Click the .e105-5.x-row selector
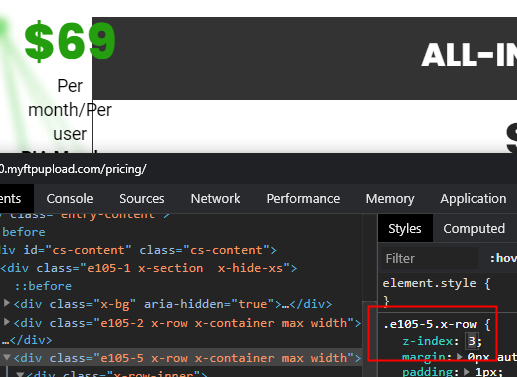The image size is (517, 377). coord(430,324)
